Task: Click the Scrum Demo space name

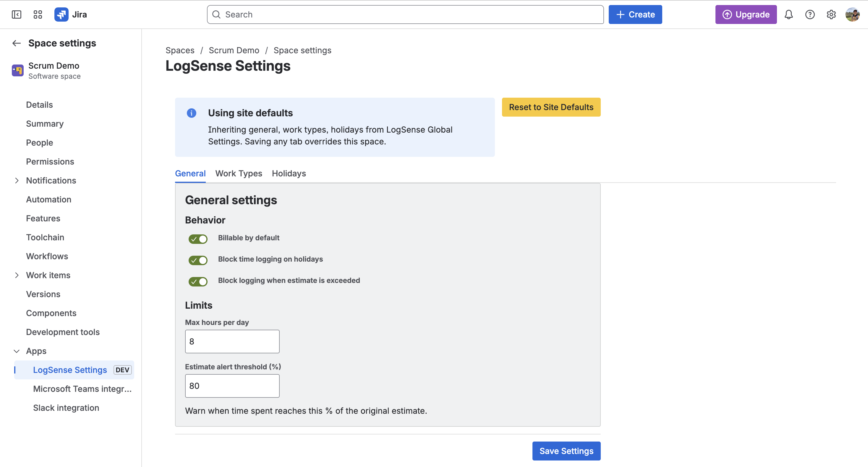Action: click(54, 65)
